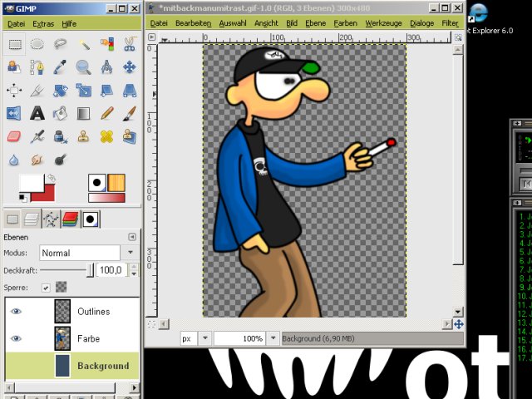Select the Perspective tool

pos(130,91)
